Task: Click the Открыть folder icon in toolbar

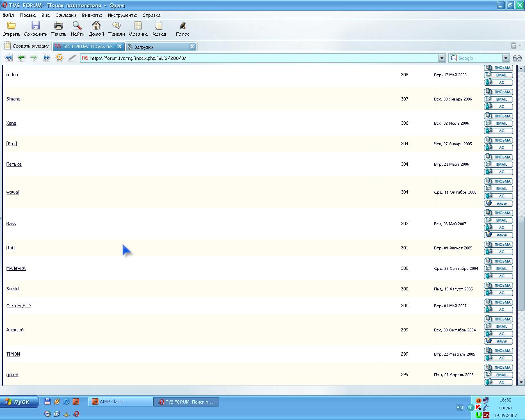Action: [11, 26]
